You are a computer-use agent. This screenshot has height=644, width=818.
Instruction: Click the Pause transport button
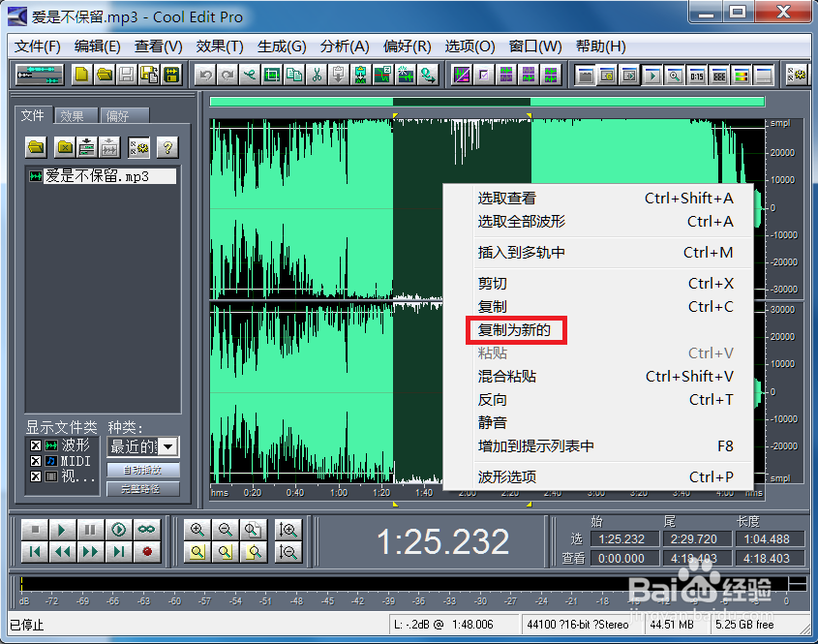[x=90, y=530]
